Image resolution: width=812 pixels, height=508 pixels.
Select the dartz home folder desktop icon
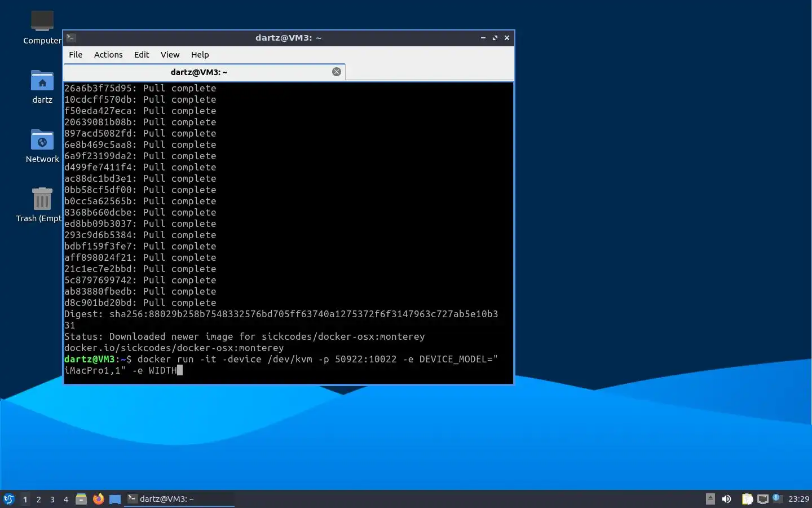42,86
